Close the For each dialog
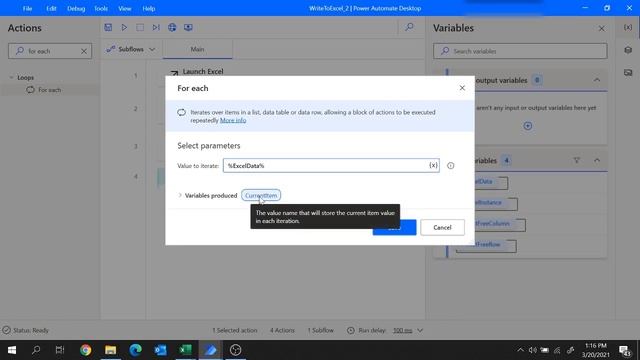Image resolution: width=640 pixels, height=360 pixels. pos(462,88)
